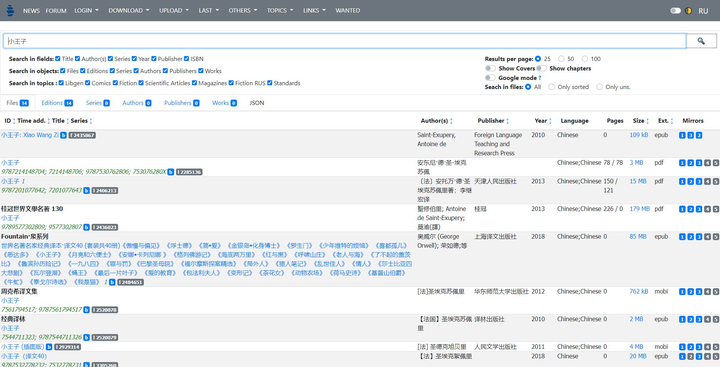The height and width of the screenshot is (367, 720).
Task: Click the magnifier search button
Action: click(701, 41)
